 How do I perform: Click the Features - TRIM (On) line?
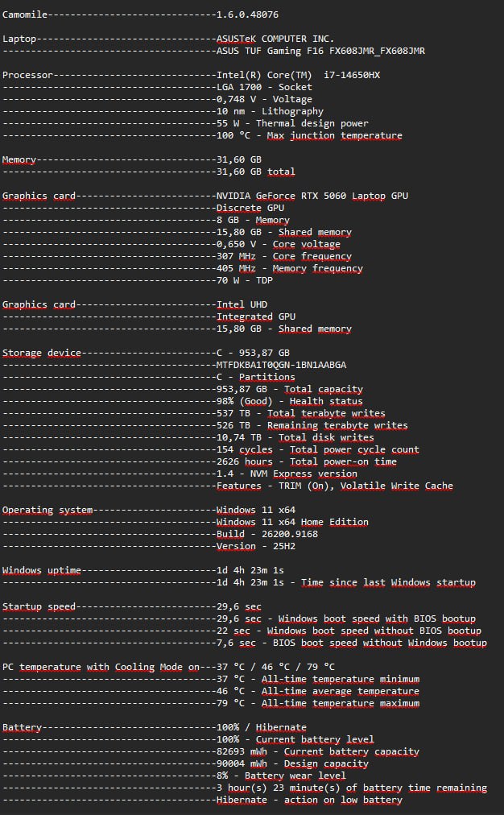335,486
